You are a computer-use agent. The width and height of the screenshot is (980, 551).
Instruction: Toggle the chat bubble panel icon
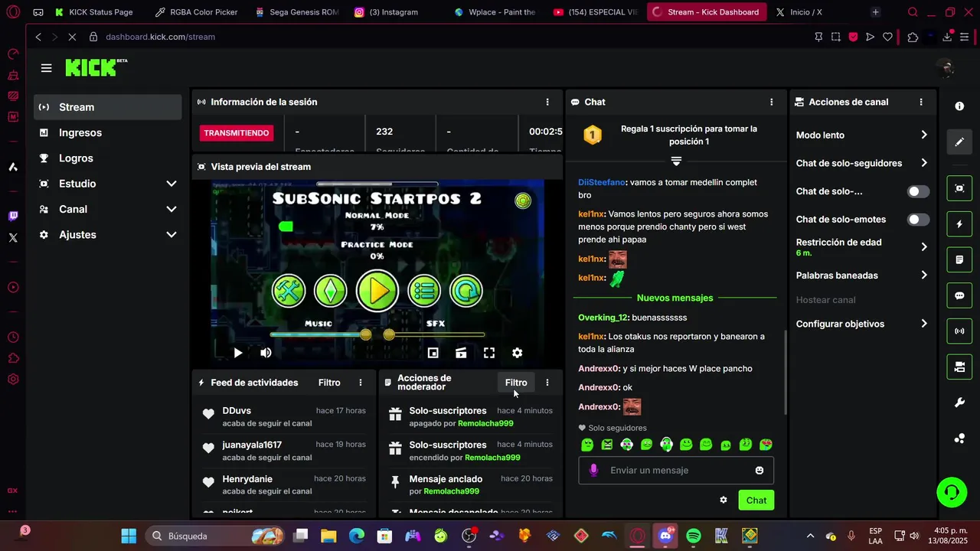[959, 296]
